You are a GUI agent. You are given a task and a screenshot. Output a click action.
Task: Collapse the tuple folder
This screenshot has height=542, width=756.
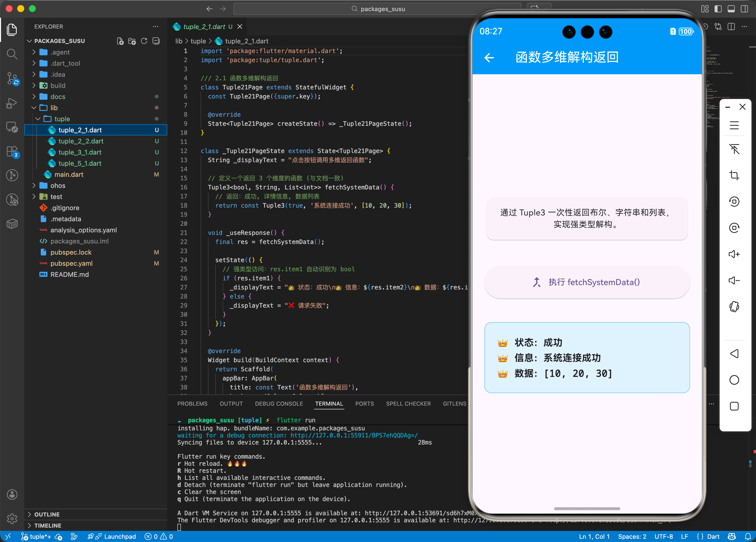click(96, 119)
